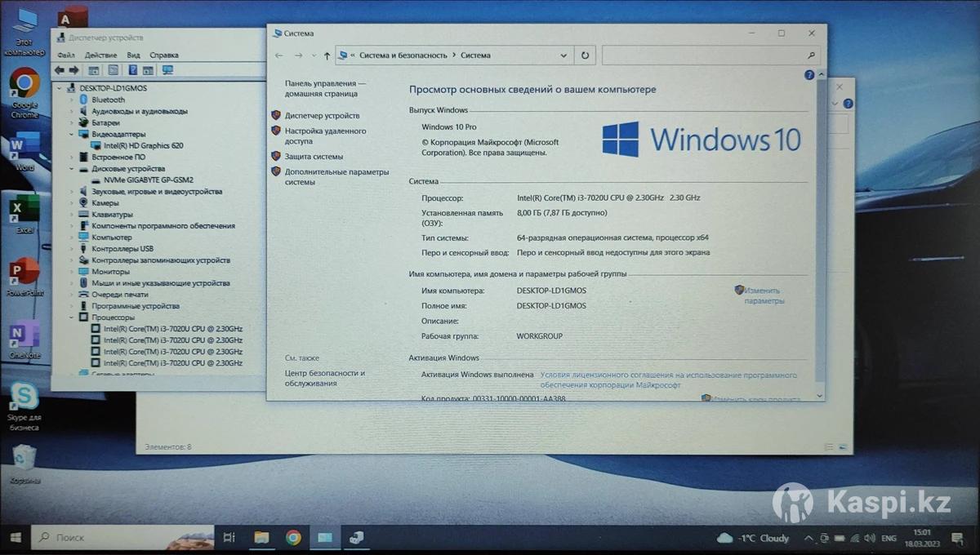Open the address bar history dropdown
This screenshot has height=555, width=980.
563,55
